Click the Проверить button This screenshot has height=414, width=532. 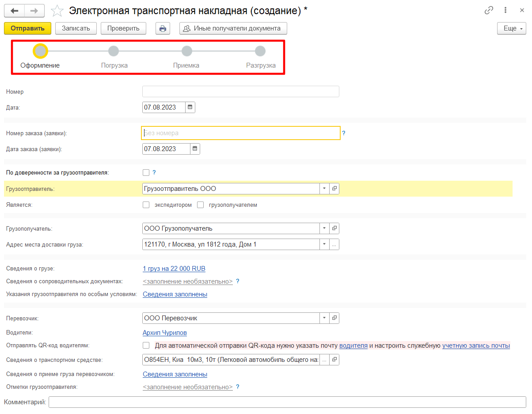coord(123,28)
